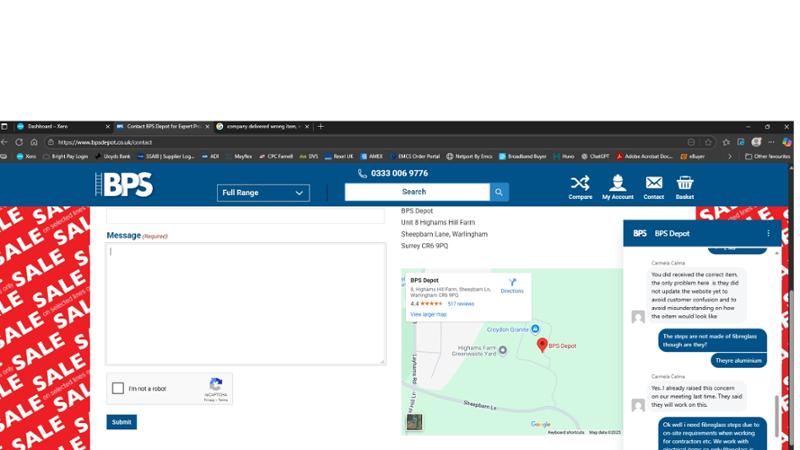Open the ChatGPT bookmark
Image resolution: width=800 pixels, height=450 pixels.
pos(595,157)
